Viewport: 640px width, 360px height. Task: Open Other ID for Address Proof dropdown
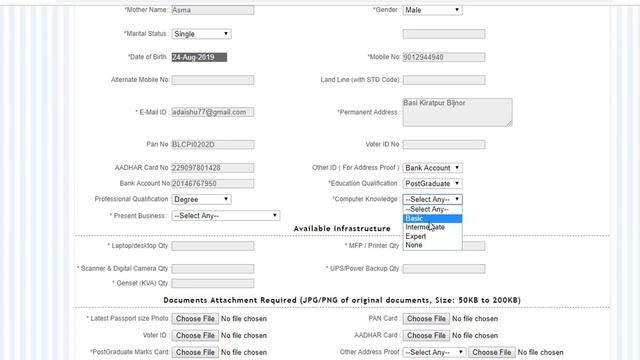433,168
